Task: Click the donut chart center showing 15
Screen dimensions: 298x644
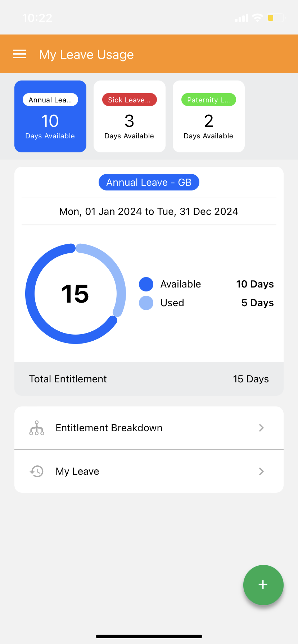Action: pyautogui.click(x=75, y=294)
